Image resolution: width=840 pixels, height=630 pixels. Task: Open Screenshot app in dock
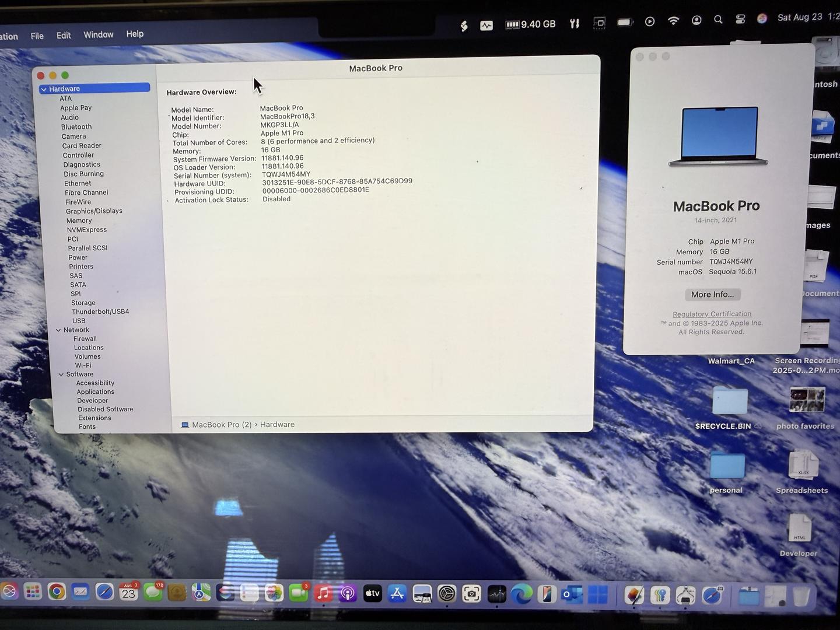pos(471,594)
